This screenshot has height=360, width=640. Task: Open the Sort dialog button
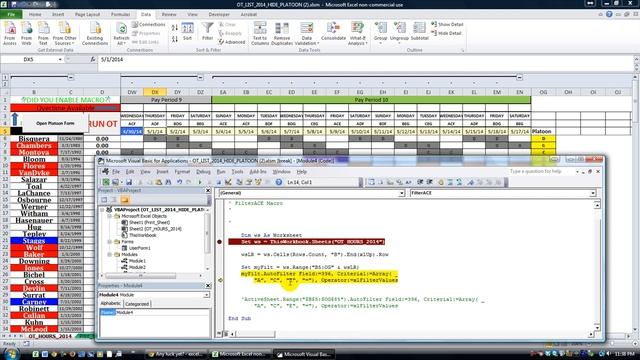point(187,31)
